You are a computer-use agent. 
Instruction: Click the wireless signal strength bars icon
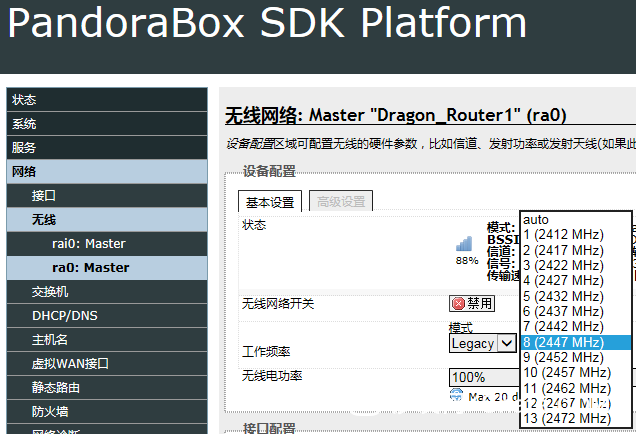pos(464,243)
